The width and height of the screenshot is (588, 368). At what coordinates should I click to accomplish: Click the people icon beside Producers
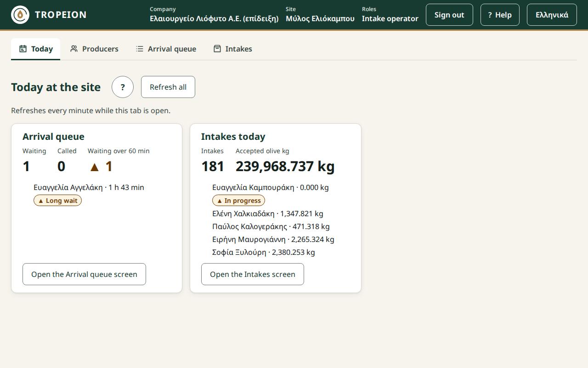[x=74, y=49]
